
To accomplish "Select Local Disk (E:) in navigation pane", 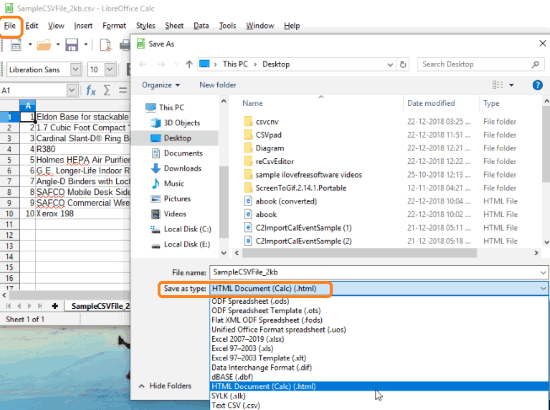I will point(187,244).
